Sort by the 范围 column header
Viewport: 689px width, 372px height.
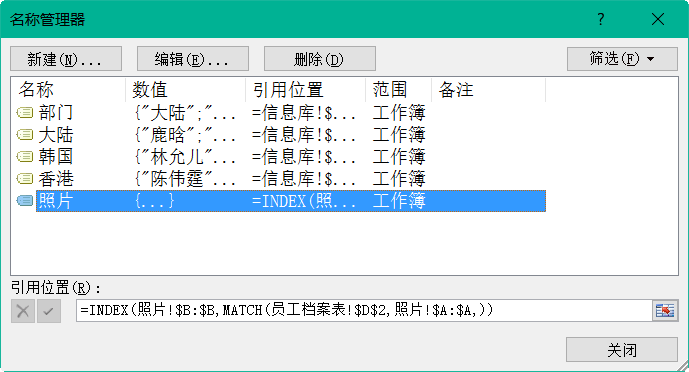tap(399, 90)
